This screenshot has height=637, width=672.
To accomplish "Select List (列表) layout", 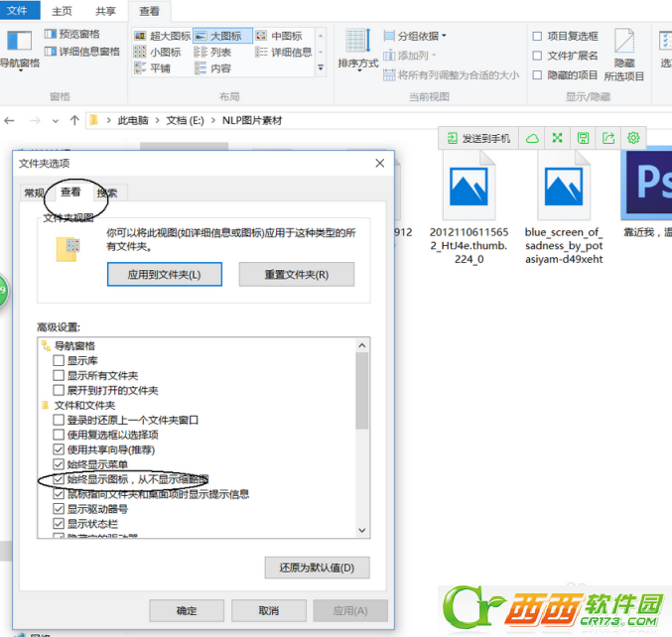I will (x=212, y=53).
